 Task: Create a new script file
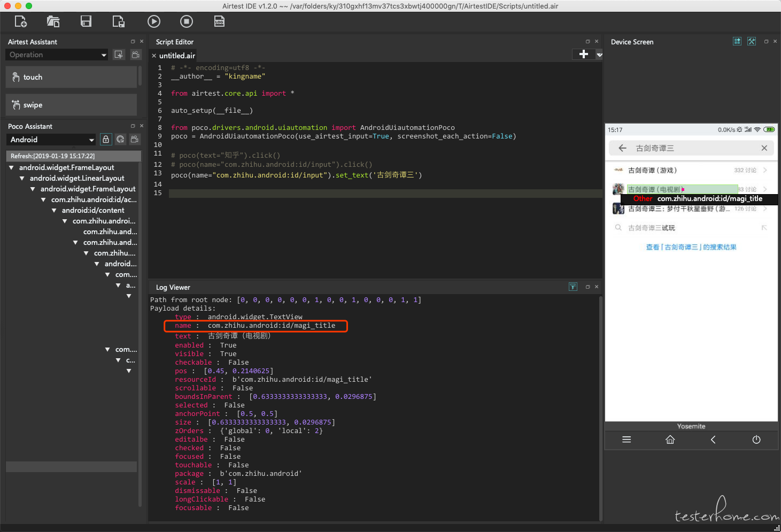(x=20, y=21)
